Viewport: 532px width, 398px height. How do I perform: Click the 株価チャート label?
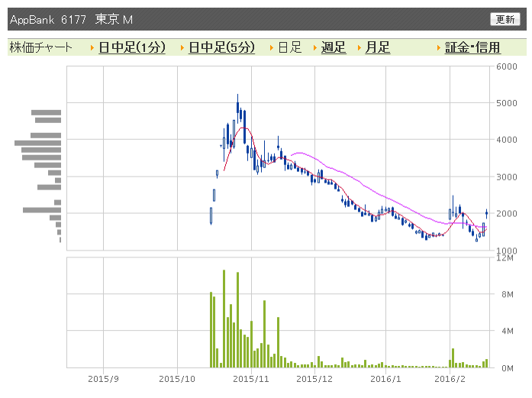41,47
